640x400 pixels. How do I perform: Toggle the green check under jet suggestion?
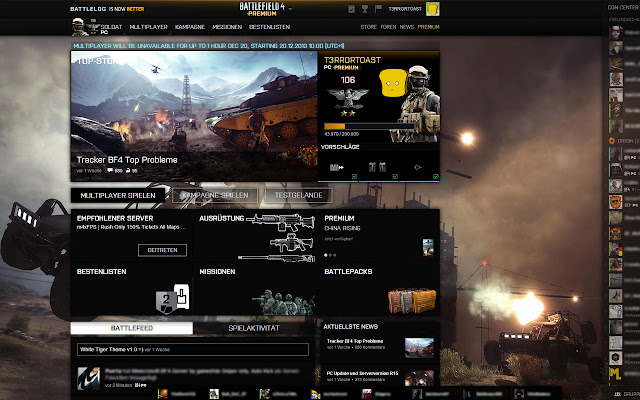point(436,177)
